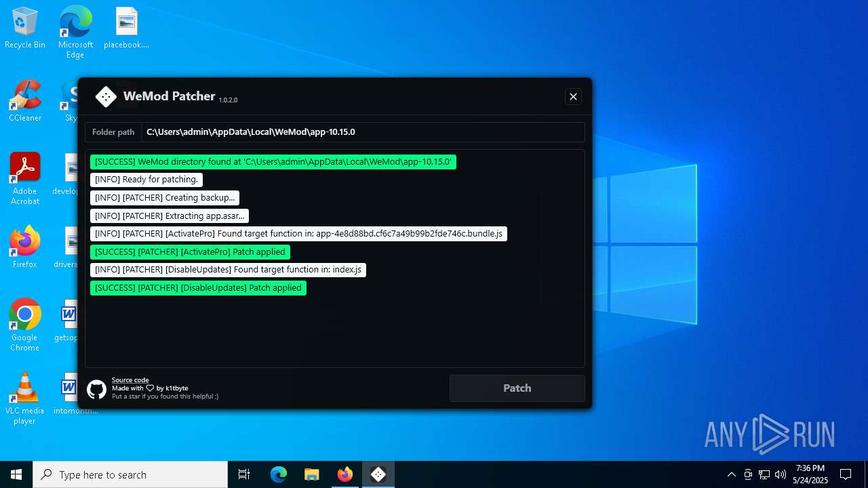Select the 'Extracting app.asar...' log line

coord(170,216)
